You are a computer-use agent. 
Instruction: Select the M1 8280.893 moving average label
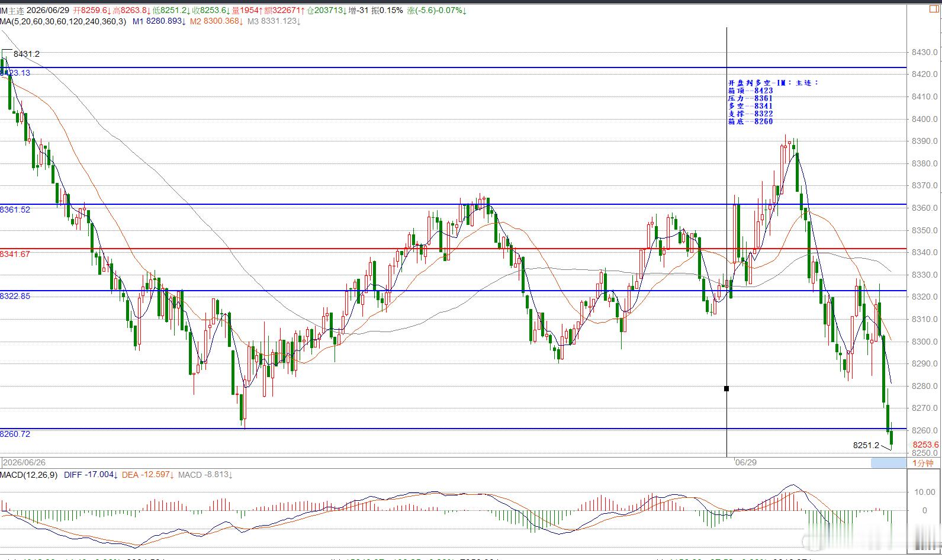[x=159, y=21]
